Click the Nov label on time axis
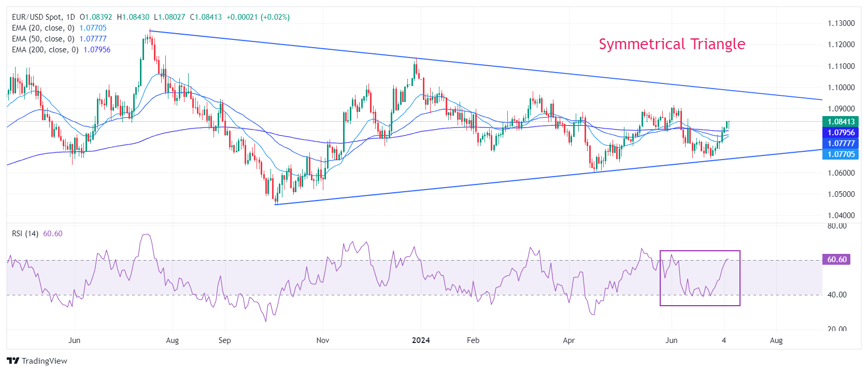This screenshot has height=372, width=868. pyautogui.click(x=322, y=340)
